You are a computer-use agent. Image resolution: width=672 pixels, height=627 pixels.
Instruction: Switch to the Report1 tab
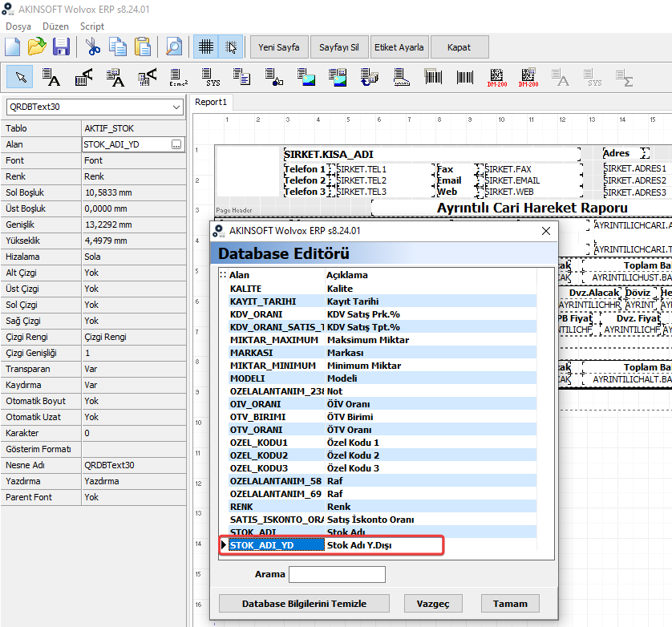pyautogui.click(x=210, y=102)
